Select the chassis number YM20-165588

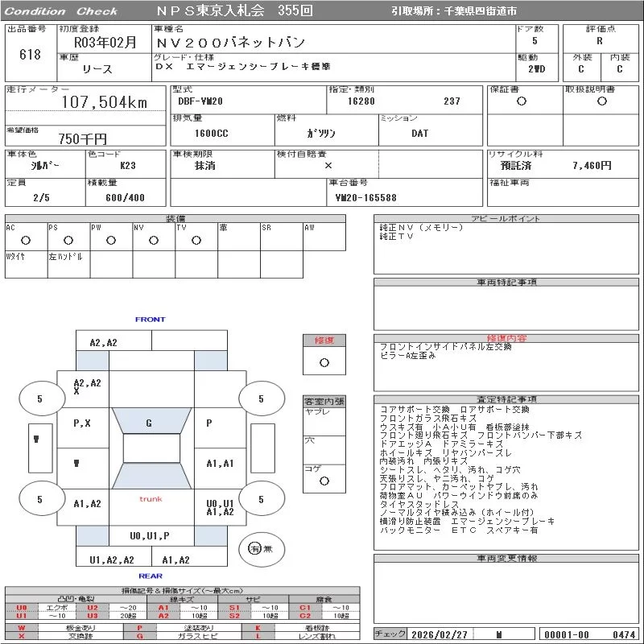365,197
